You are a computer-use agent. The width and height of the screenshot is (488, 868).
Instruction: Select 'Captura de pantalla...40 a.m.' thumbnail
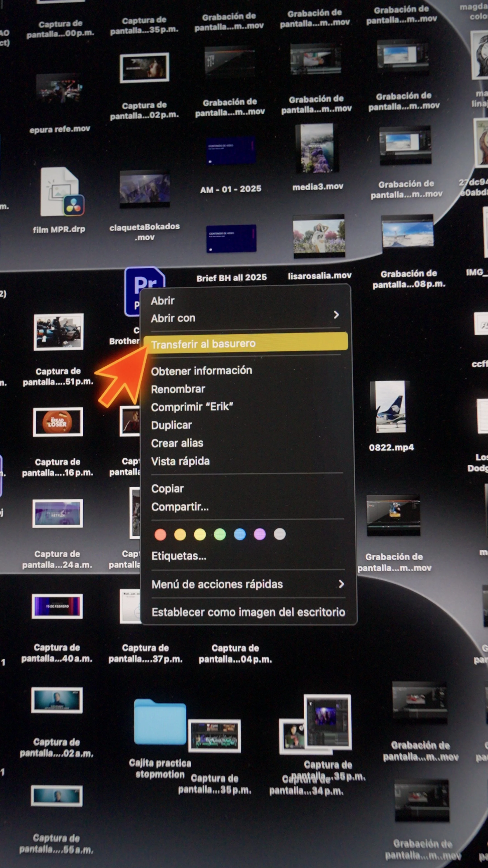(x=57, y=606)
